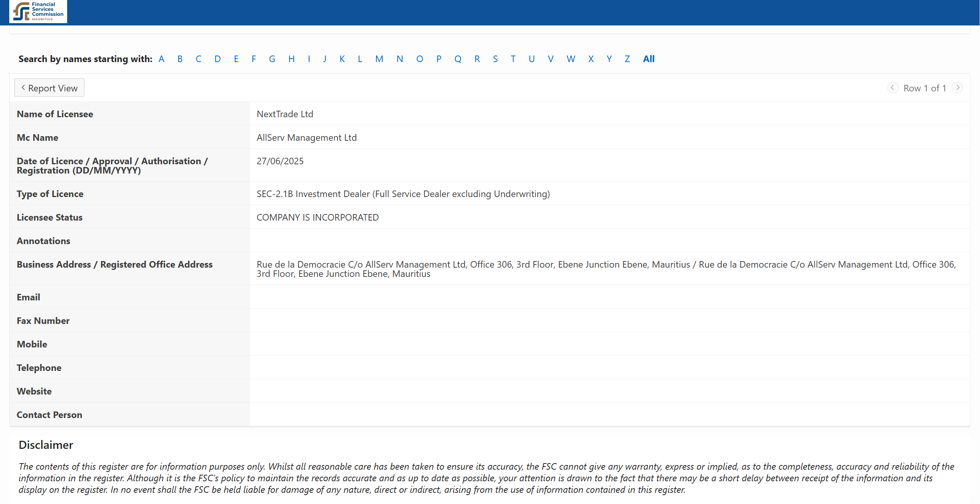Select SEC-2.1B Investment Dealer licence type
Image resolution: width=980 pixels, height=504 pixels.
coord(403,194)
